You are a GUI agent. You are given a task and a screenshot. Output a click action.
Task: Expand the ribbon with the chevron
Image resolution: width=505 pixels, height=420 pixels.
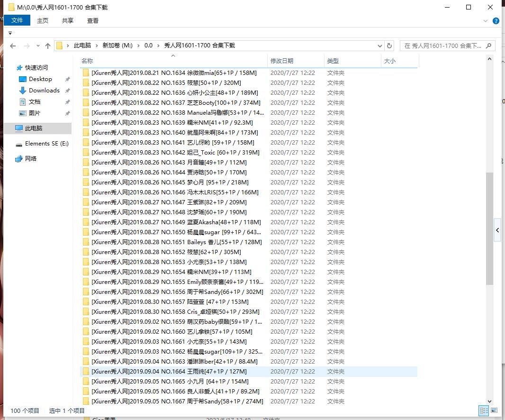tap(486, 21)
